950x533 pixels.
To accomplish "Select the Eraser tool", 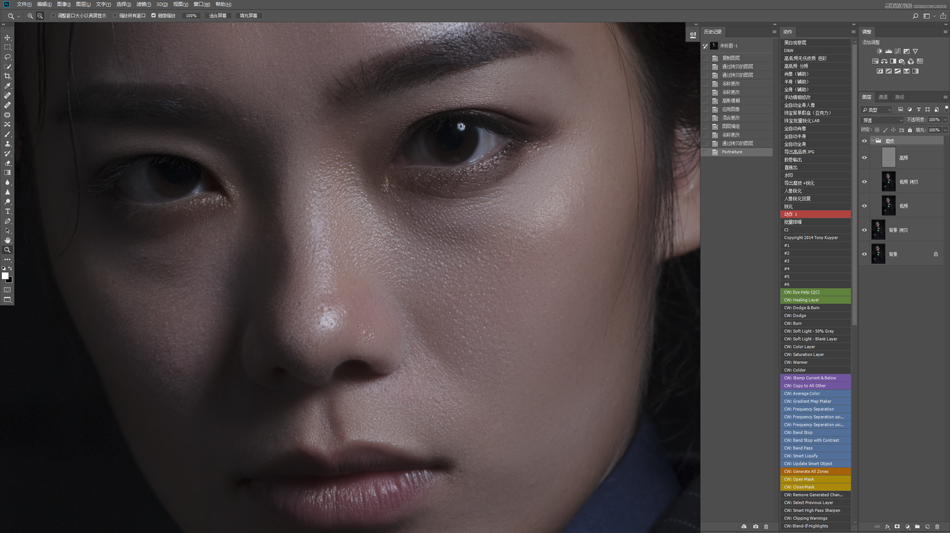I will pos(7,163).
